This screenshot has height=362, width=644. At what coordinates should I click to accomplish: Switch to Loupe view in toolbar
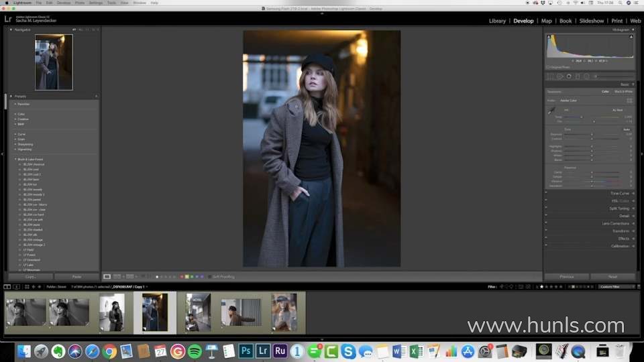pyautogui.click(x=107, y=277)
